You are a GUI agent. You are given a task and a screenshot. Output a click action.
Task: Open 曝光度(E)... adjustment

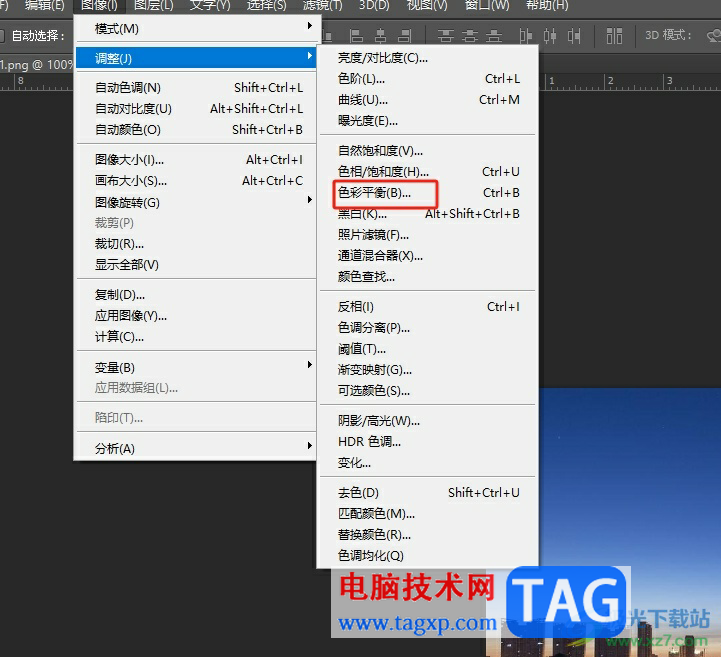428,121
